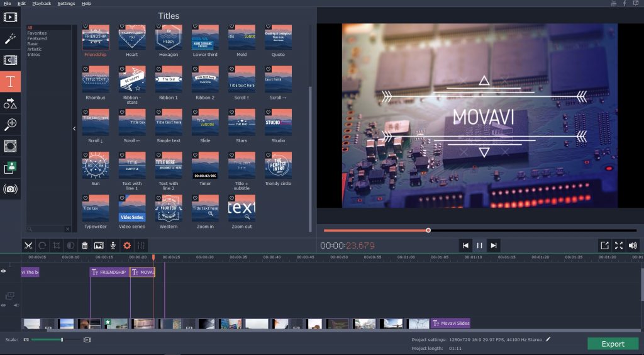The width and height of the screenshot is (644, 355).
Task: Click the scissors Split tool
Action: pyautogui.click(x=28, y=245)
